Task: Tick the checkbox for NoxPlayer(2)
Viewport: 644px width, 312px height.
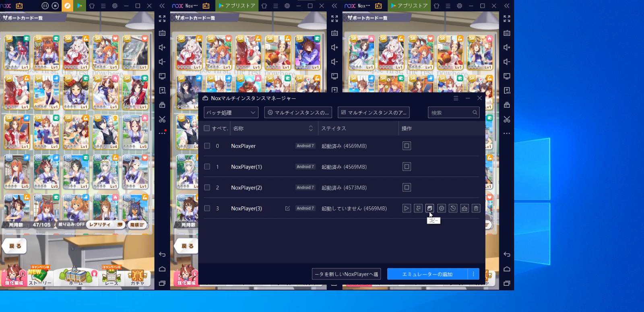Action: tap(207, 188)
